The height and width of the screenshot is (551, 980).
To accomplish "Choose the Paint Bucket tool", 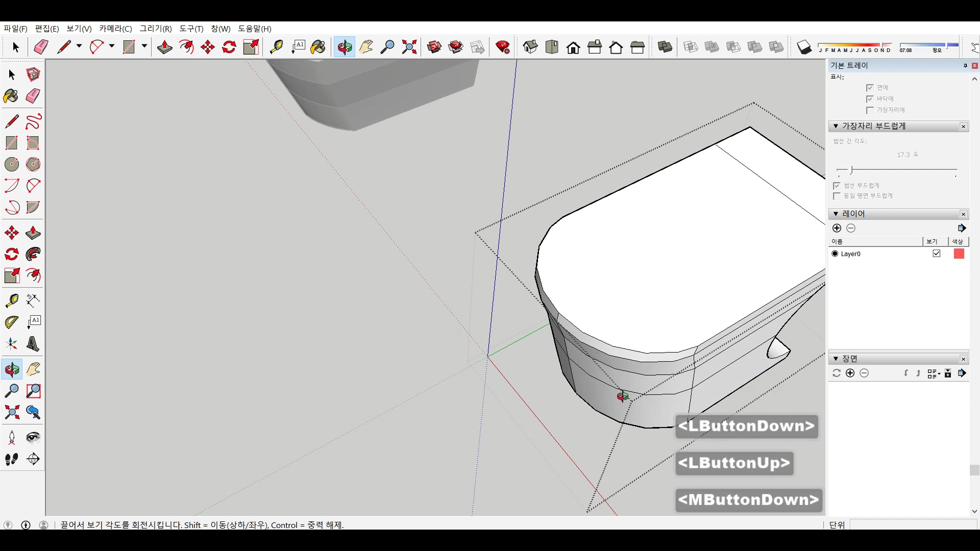I will point(11,96).
